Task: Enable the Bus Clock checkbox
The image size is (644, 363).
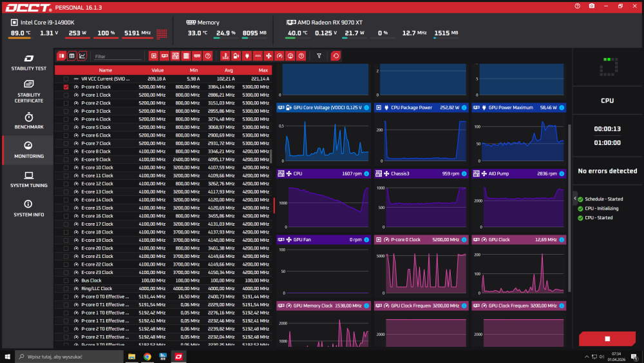Action: click(x=66, y=280)
